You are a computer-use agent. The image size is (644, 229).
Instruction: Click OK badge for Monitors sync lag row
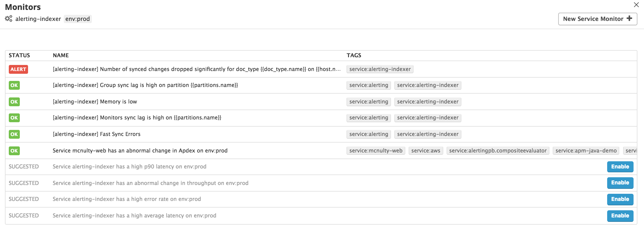point(14,118)
